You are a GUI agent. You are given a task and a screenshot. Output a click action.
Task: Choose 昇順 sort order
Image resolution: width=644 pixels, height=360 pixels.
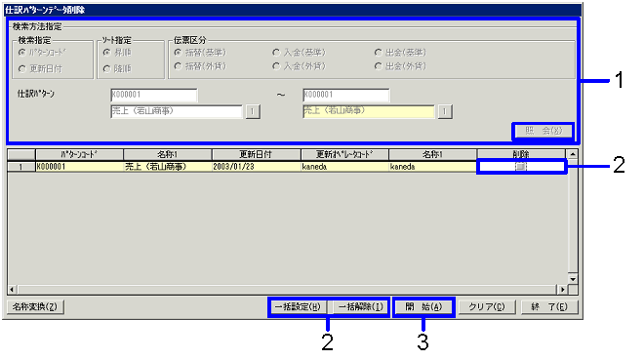coord(106,53)
